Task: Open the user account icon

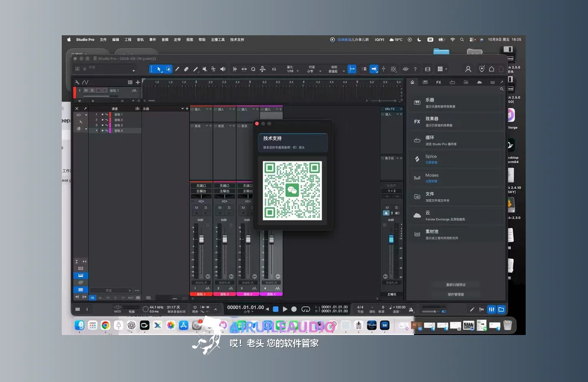Action: point(468,69)
